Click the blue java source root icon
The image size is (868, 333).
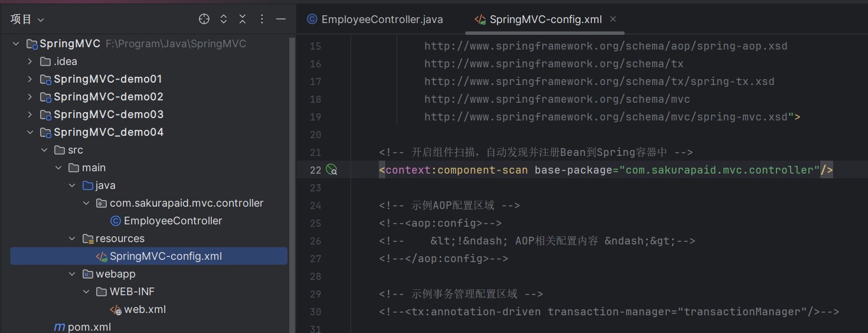click(x=88, y=185)
